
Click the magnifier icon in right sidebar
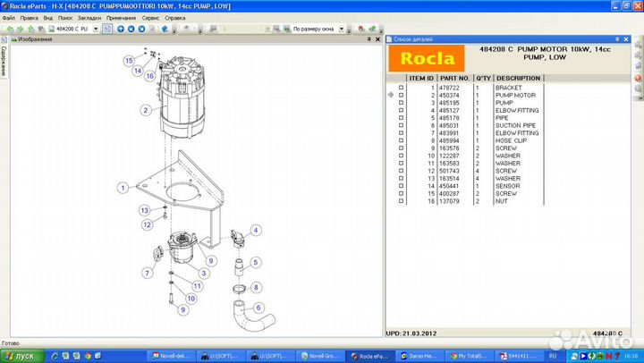click(x=637, y=89)
